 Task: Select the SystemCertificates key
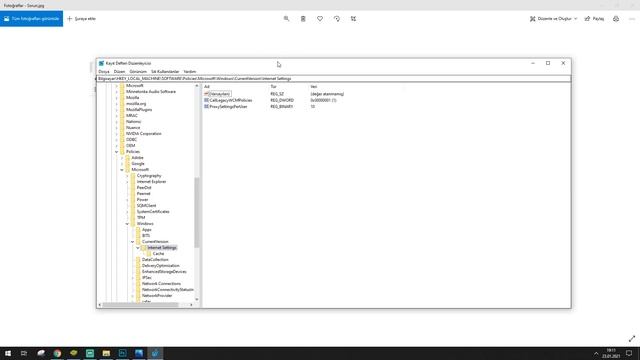click(x=153, y=211)
